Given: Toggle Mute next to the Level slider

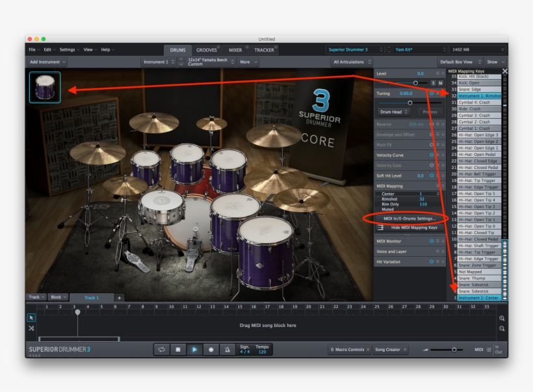Looking at the screenshot, I should pyautogui.click(x=439, y=81).
